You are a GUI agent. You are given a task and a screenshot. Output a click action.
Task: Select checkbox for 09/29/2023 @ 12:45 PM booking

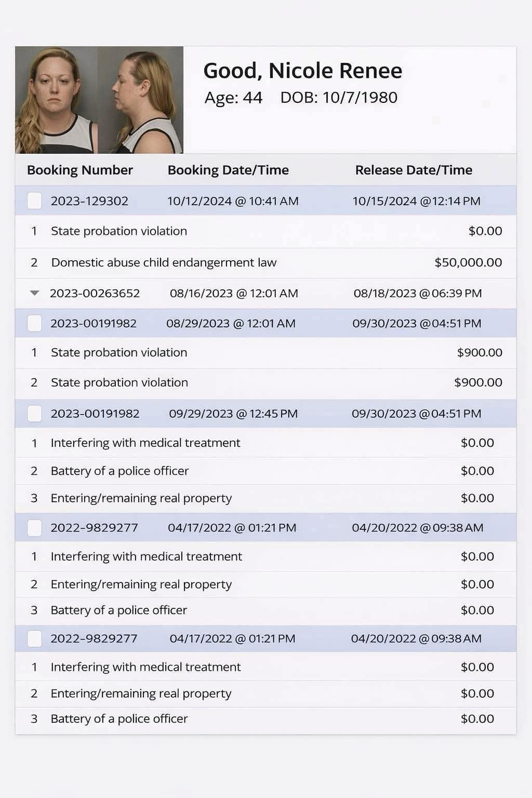point(34,414)
